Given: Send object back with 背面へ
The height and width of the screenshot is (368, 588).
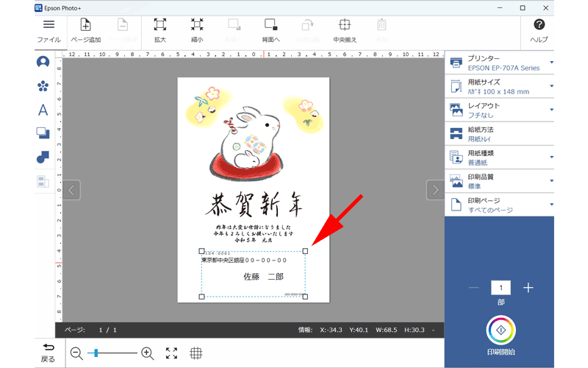Looking at the screenshot, I should 271,26.
